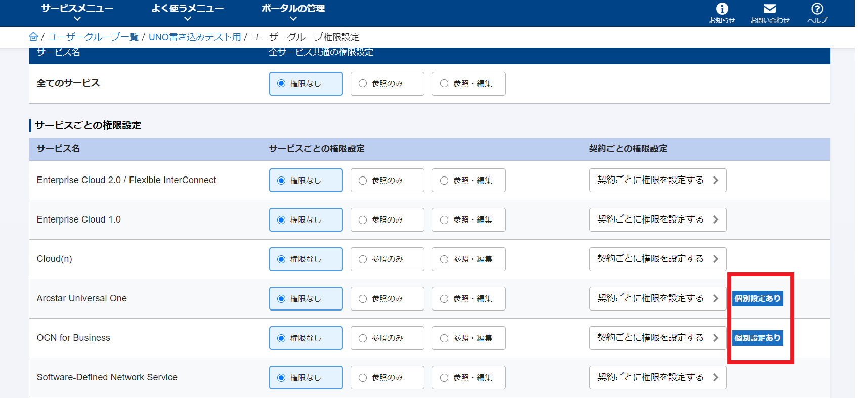The image size is (868, 398).
Task: Select 参照のみ for Enterprise Cloud 1.0
Action: 387,219
